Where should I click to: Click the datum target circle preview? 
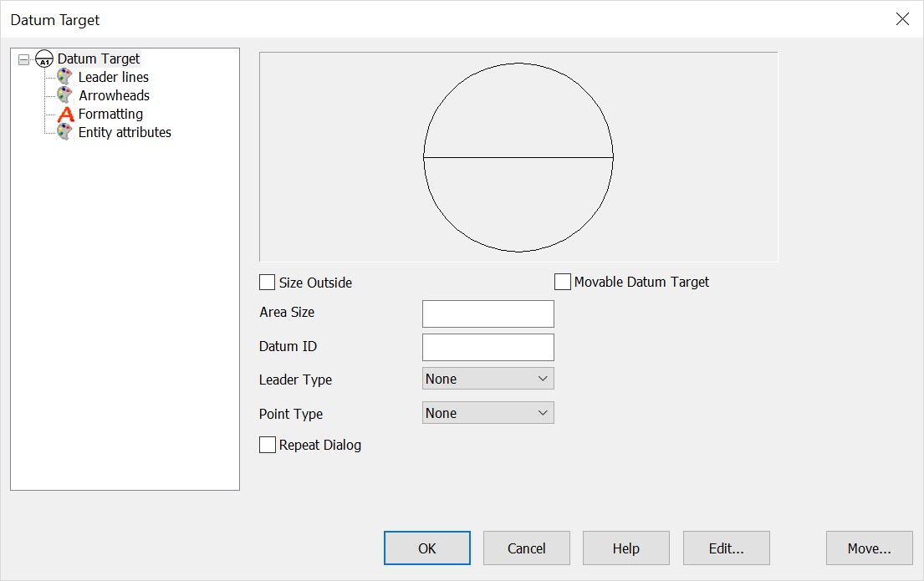click(x=518, y=156)
